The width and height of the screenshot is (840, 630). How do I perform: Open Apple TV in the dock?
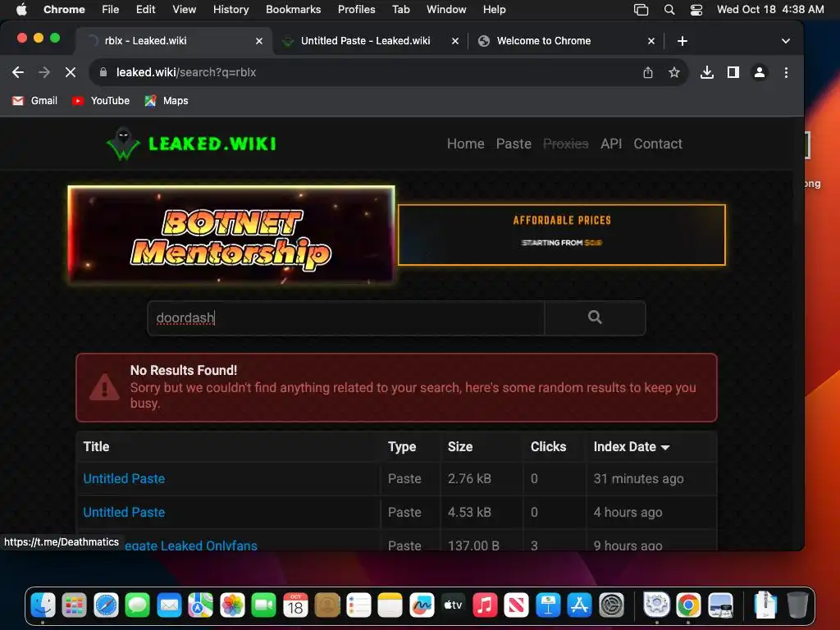point(453,605)
